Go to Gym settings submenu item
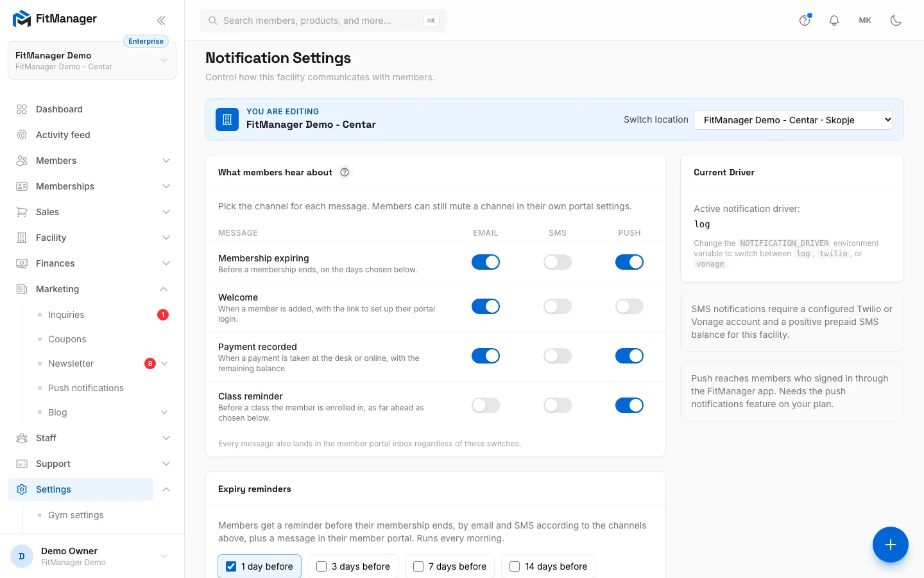This screenshot has width=924, height=578. pyautogui.click(x=76, y=515)
